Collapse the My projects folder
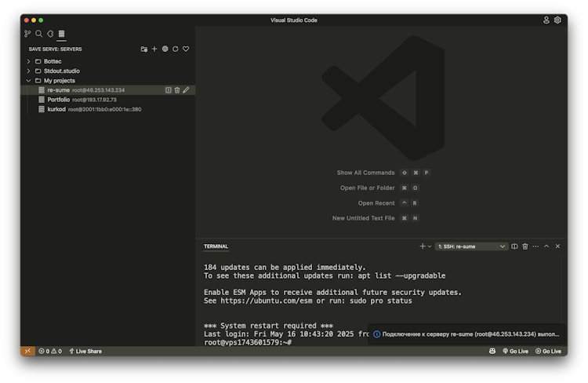Viewport: 588px width, 383px height. (28, 81)
